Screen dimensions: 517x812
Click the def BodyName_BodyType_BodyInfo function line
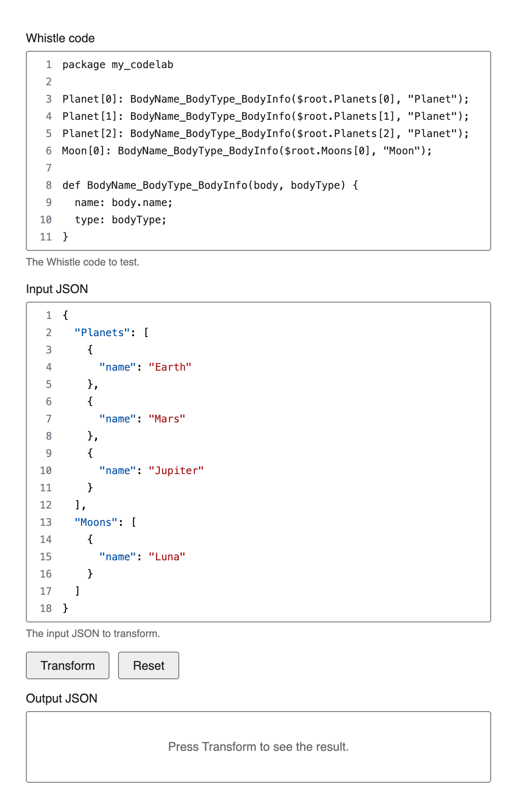(210, 185)
